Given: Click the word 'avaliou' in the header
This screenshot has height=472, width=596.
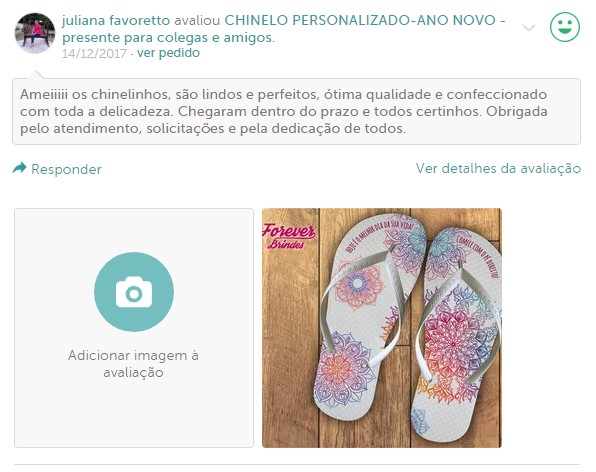Looking at the screenshot, I should [197, 20].
